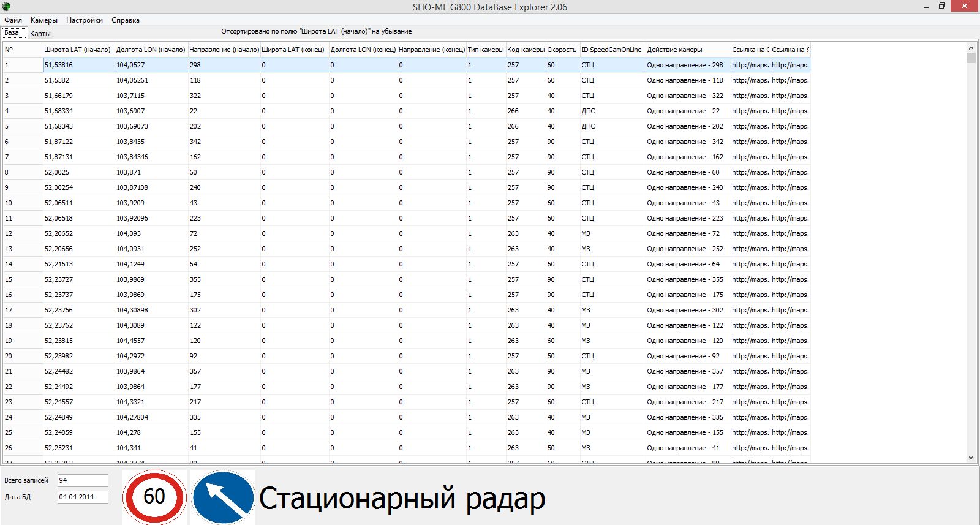The width and height of the screenshot is (980, 525).
Task: Click longitude cell 104,30898
Action: click(x=151, y=310)
